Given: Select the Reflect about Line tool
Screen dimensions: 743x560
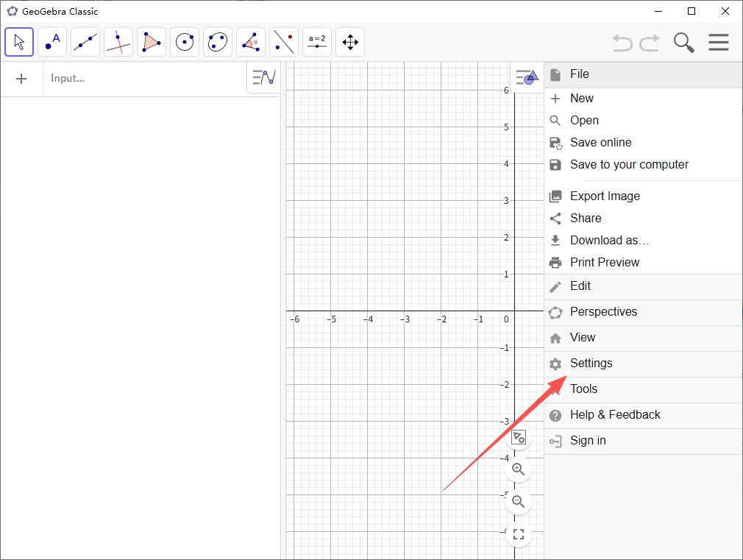Looking at the screenshot, I should (284, 42).
